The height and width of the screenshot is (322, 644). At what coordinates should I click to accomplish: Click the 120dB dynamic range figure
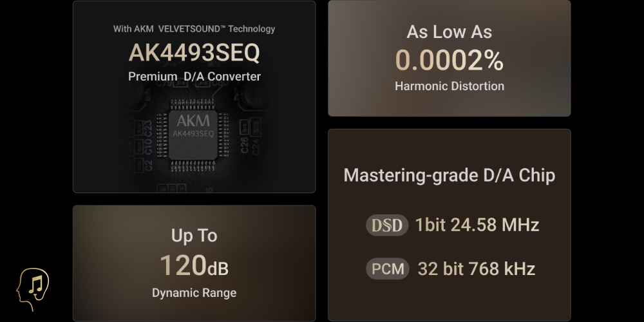pos(194,265)
